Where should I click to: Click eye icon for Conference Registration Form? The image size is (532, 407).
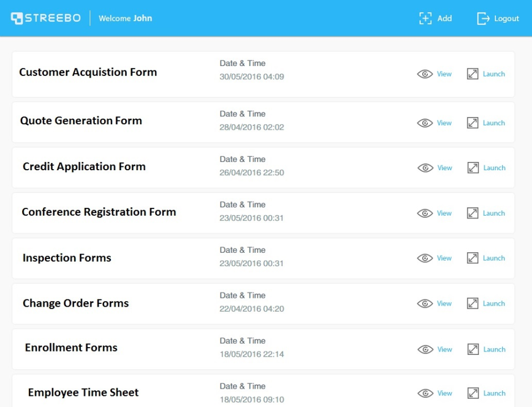click(x=425, y=213)
